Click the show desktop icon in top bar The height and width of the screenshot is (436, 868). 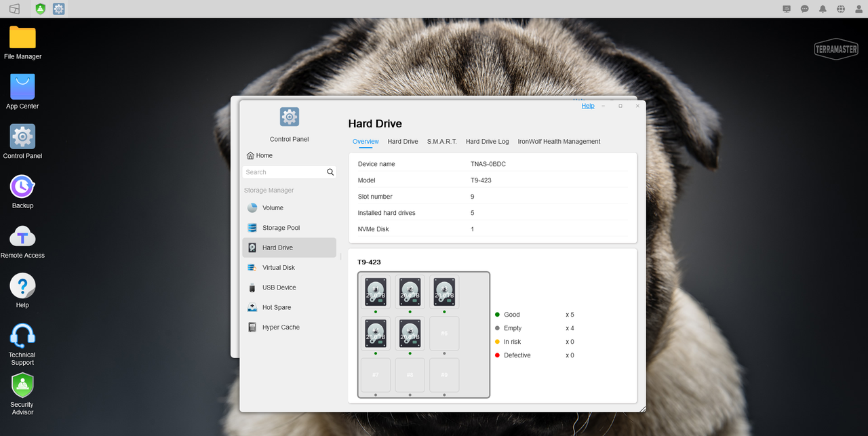click(14, 9)
